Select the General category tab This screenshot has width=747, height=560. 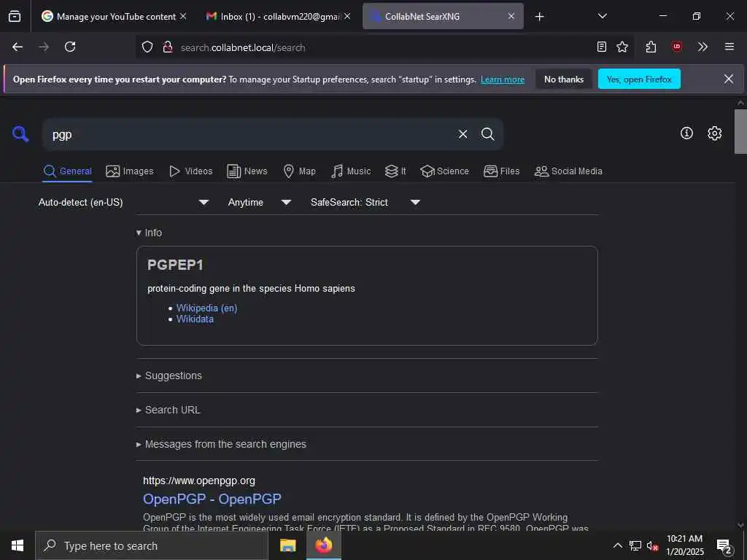[68, 171]
